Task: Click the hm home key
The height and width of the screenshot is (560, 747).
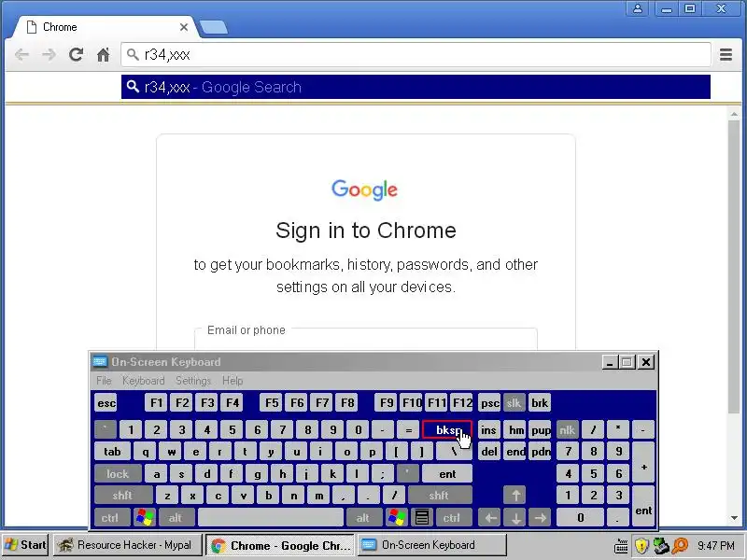Action: pos(514,429)
